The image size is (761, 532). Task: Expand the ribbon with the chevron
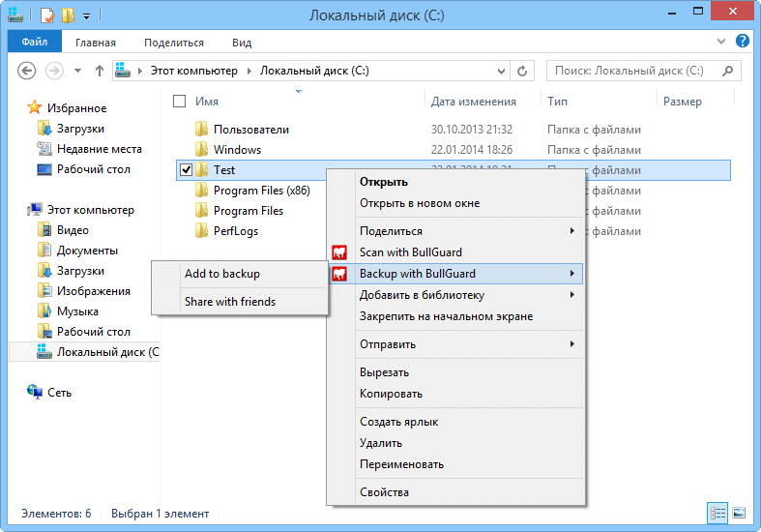[x=721, y=42]
